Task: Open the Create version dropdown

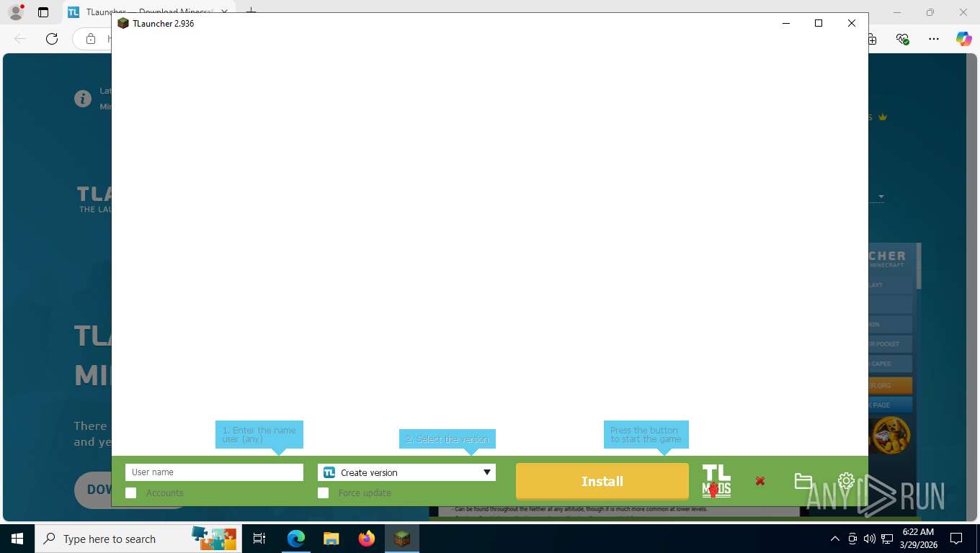Action: 406,472
